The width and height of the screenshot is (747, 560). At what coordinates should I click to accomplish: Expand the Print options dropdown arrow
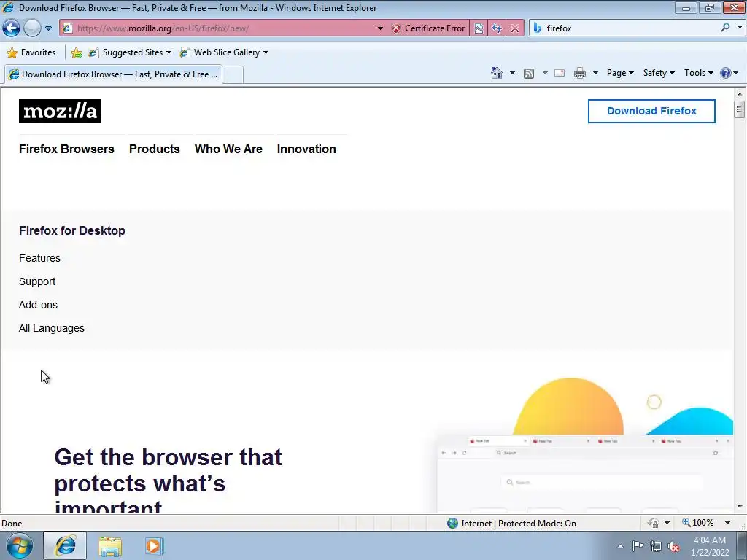595,73
